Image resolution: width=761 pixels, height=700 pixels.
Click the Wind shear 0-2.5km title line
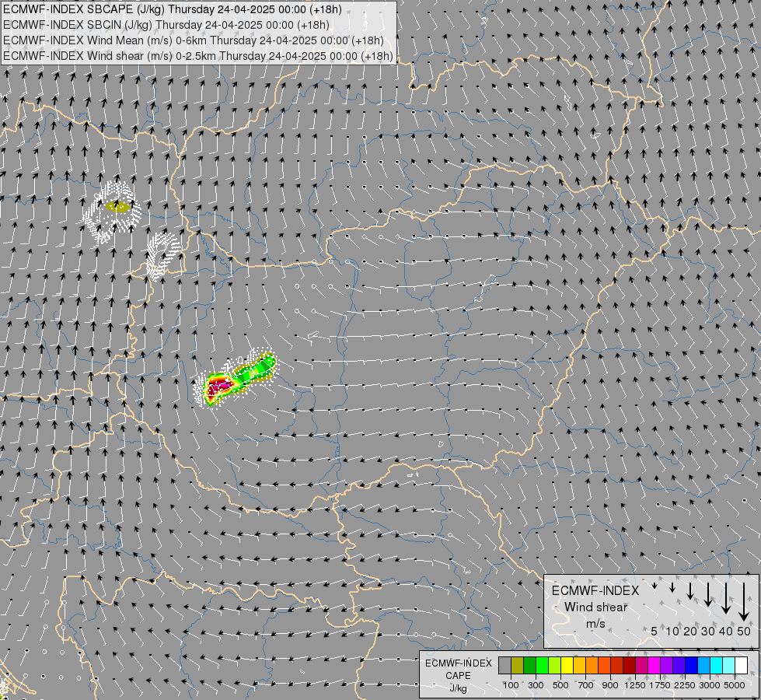pyautogui.click(x=198, y=56)
